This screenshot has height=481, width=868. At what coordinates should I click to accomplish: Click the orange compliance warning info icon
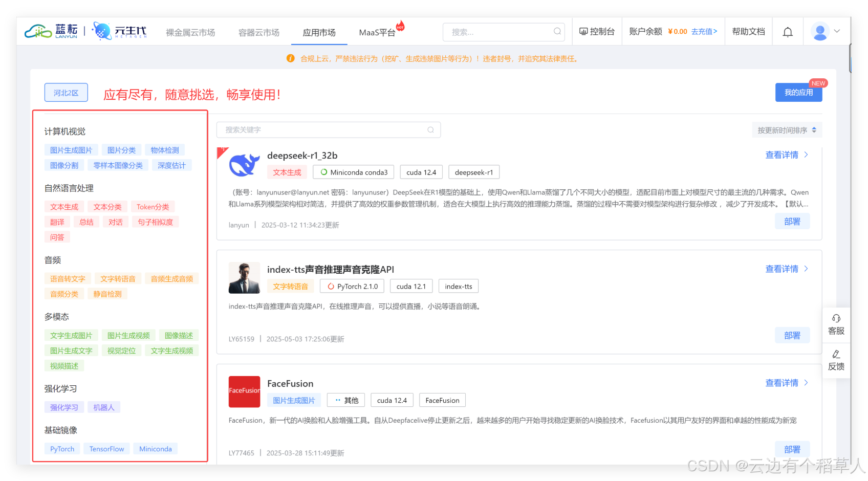point(290,59)
